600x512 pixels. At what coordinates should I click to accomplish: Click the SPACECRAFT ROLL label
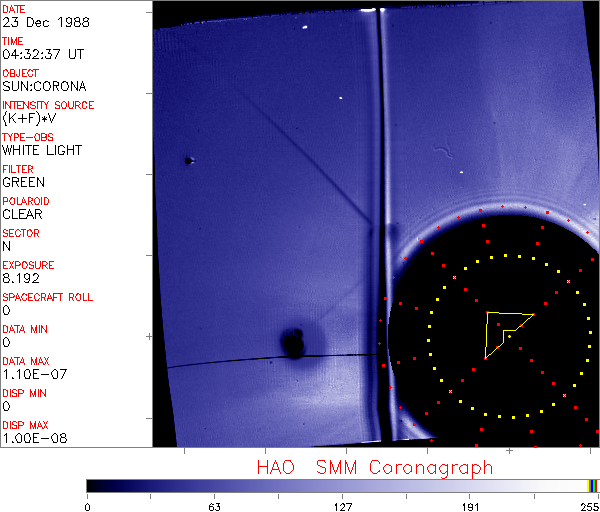(x=48, y=297)
